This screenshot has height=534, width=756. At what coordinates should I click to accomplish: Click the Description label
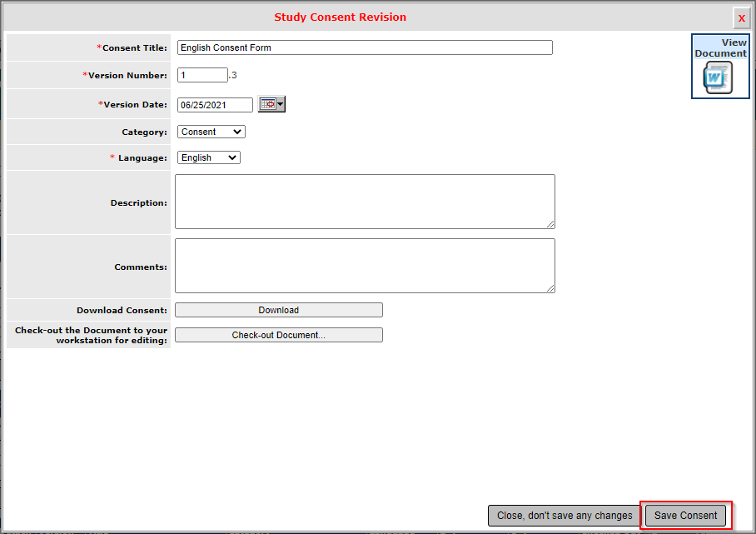click(139, 203)
